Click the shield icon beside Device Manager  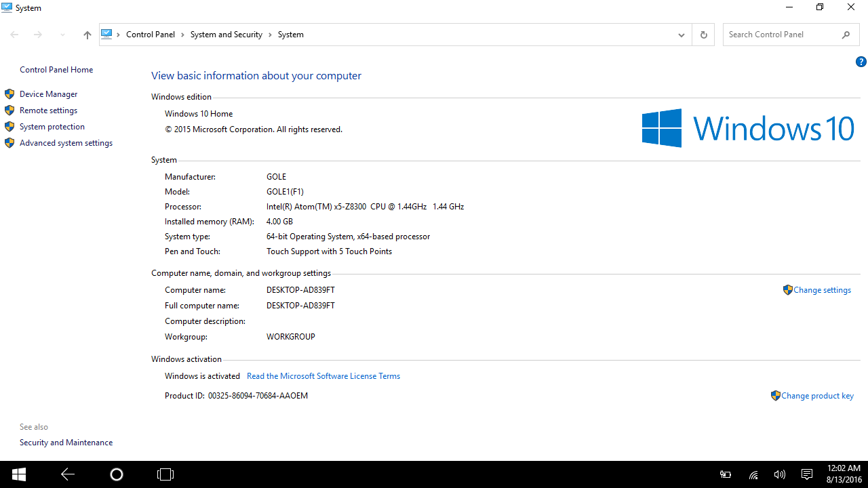coord(9,94)
